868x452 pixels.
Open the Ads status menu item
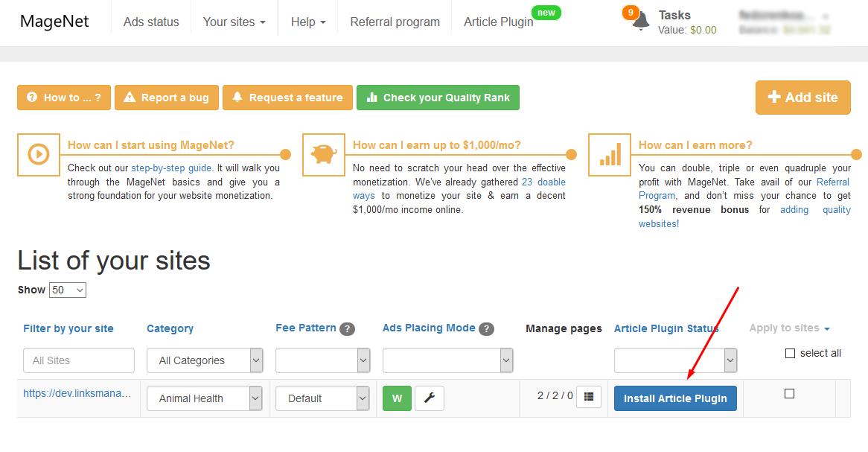click(151, 22)
